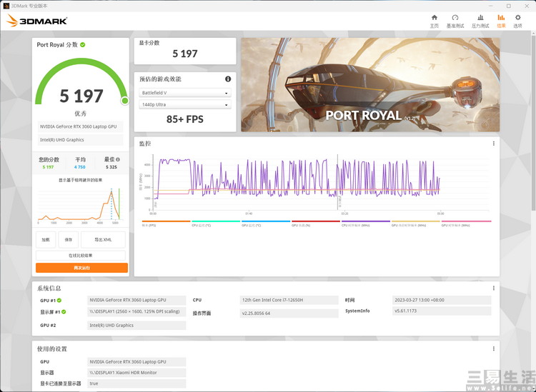Maximize the 3DMark window
The image size is (536, 392).
pos(509,6)
